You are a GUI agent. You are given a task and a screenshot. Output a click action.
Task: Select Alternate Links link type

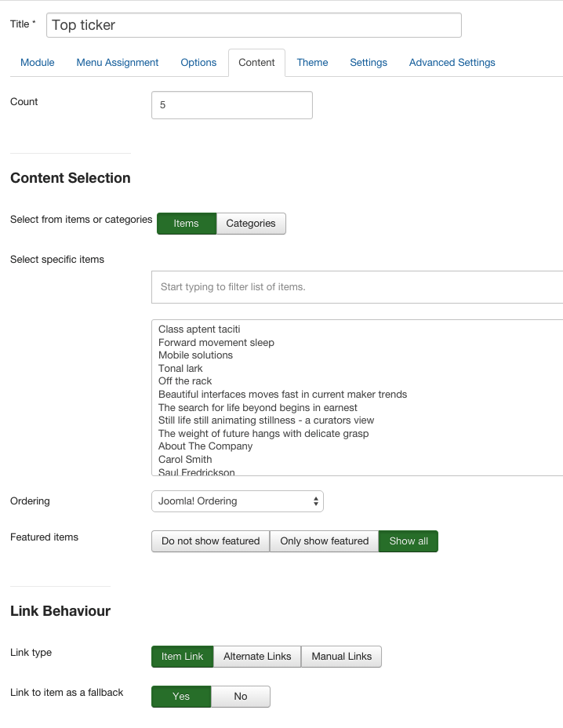[257, 657]
